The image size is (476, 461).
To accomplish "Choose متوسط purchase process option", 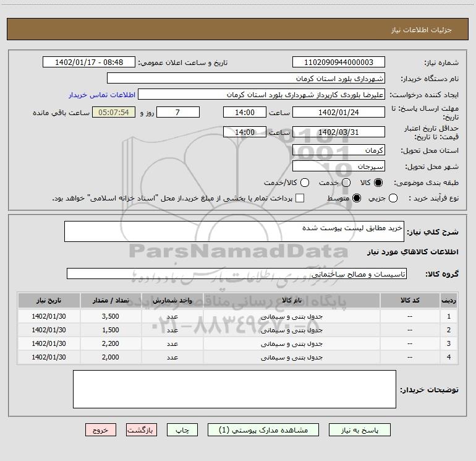I will pos(357,198).
